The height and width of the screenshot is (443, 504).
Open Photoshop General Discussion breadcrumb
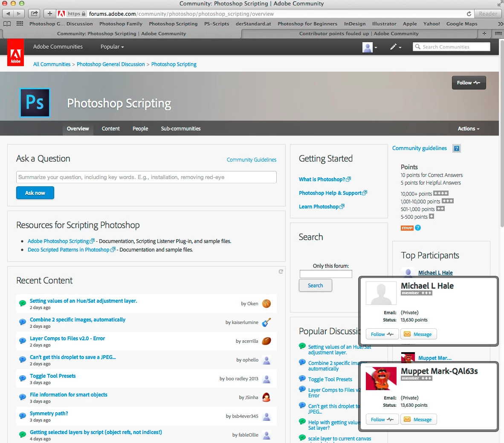[110, 64]
